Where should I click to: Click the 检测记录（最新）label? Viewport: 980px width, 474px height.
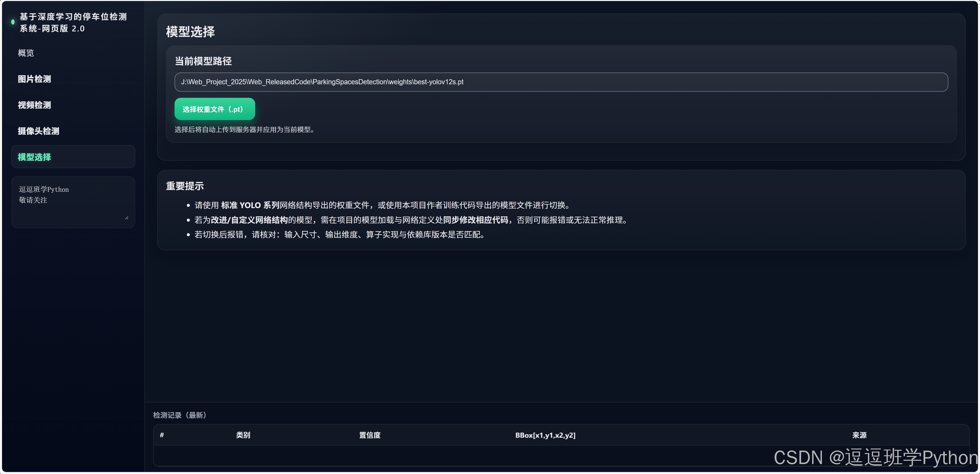[x=180, y=415]
